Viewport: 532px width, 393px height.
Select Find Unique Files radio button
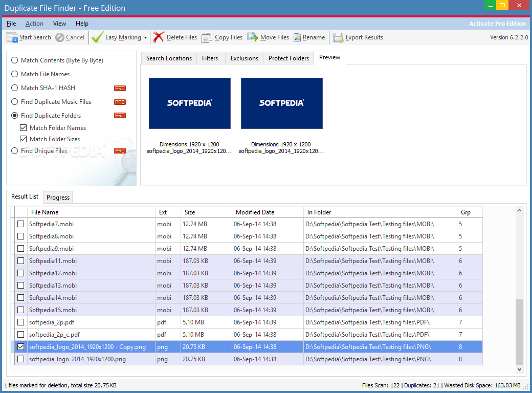(15, 151)
